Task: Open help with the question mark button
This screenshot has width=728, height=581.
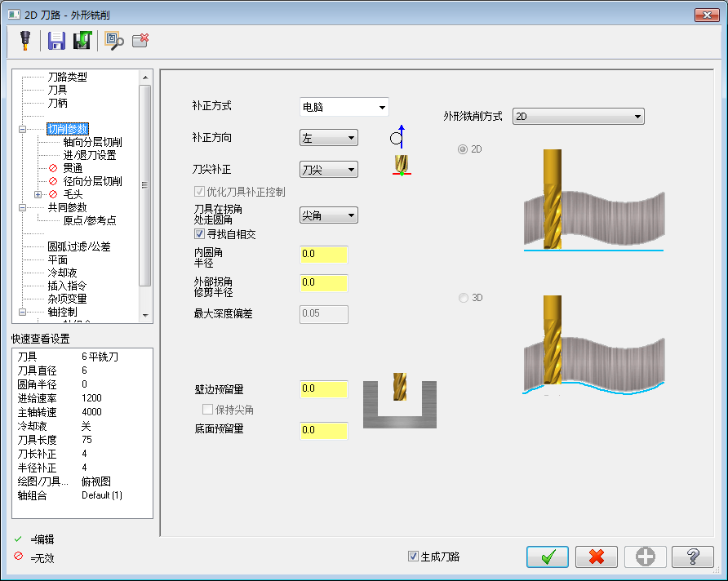Action: [693, 557]
